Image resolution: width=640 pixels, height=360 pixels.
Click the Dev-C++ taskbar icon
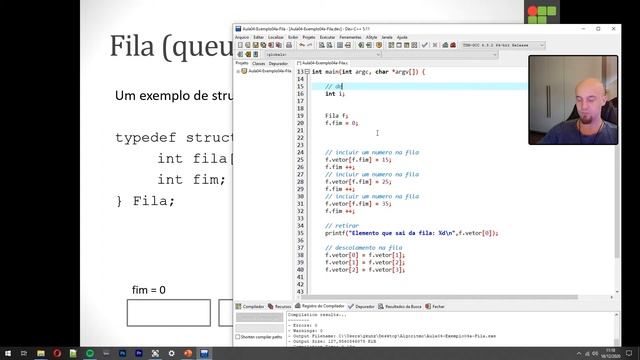pos(204,353)
